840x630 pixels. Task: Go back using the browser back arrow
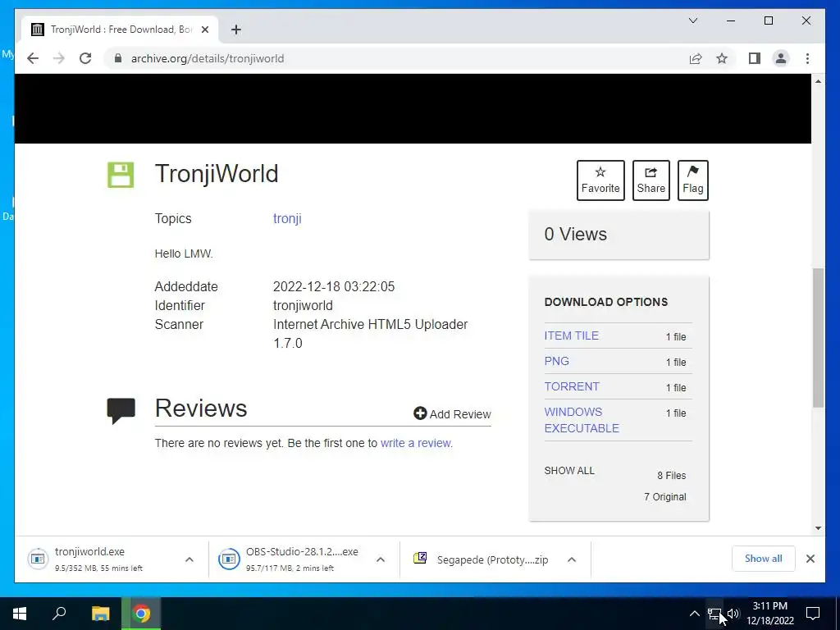point(33,58)
